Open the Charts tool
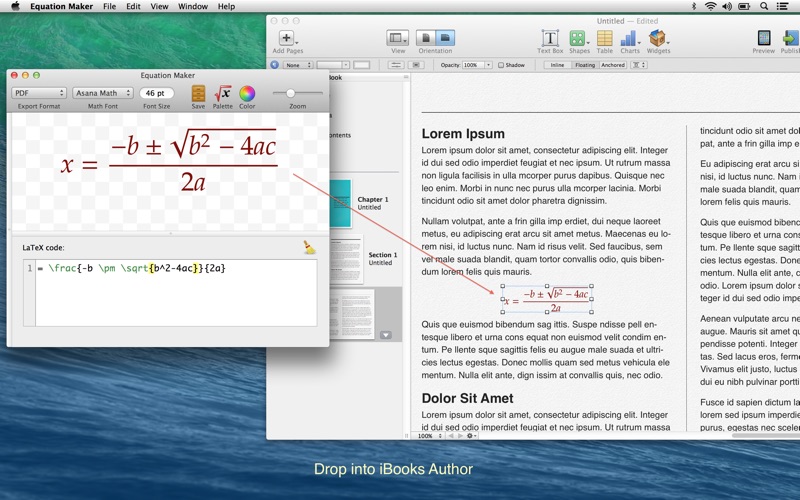 click(x=629, y=38)
